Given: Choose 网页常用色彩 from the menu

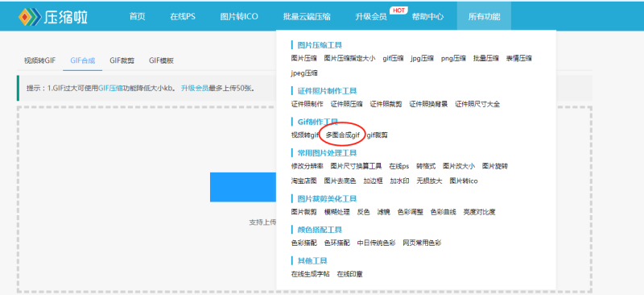Looking at the screenshot, I should (422, 243).
